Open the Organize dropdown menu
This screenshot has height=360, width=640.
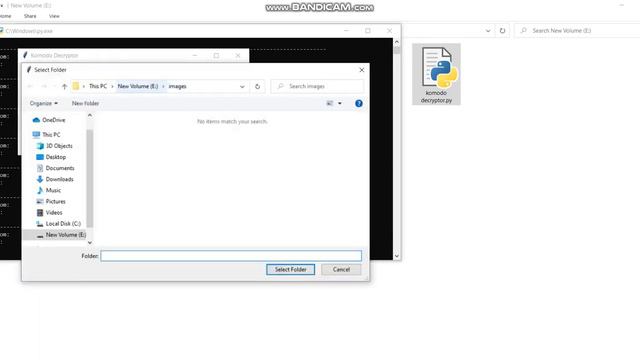click(44, 104)
